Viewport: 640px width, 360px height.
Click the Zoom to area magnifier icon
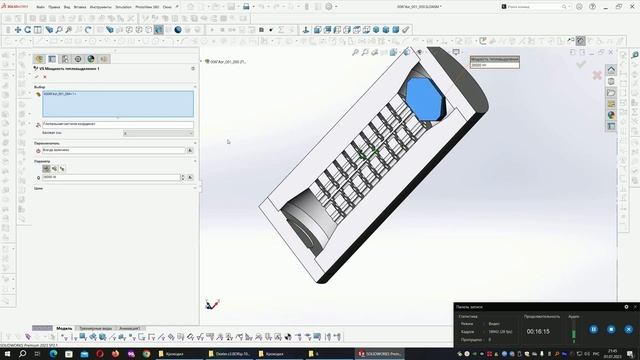coord(59,30)
